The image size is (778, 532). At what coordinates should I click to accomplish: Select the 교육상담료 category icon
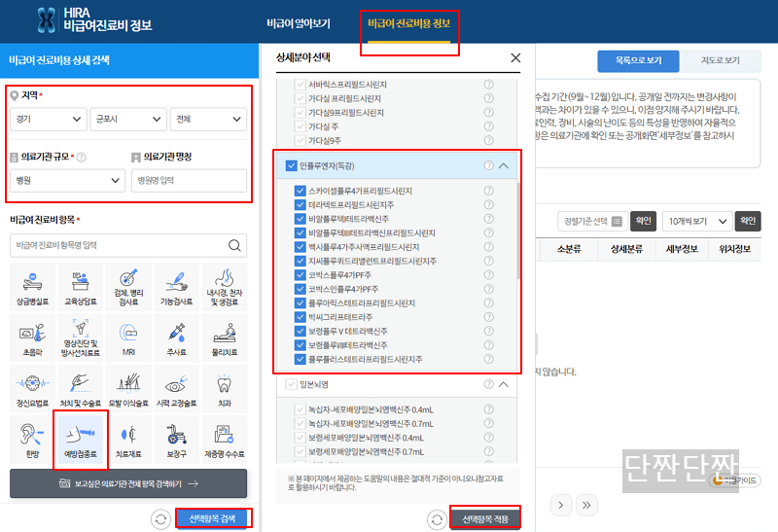81,287
